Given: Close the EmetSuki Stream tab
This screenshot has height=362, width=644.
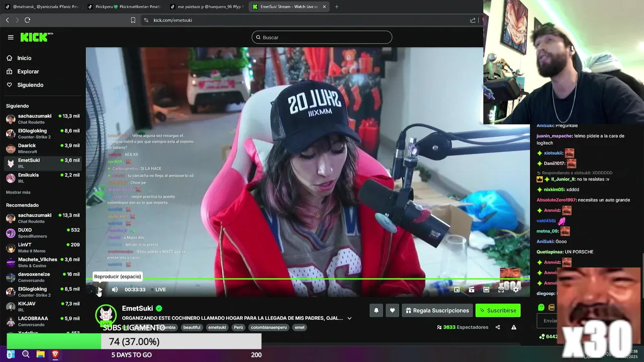Looking at the screenshot, I should [x=324, y=7].
